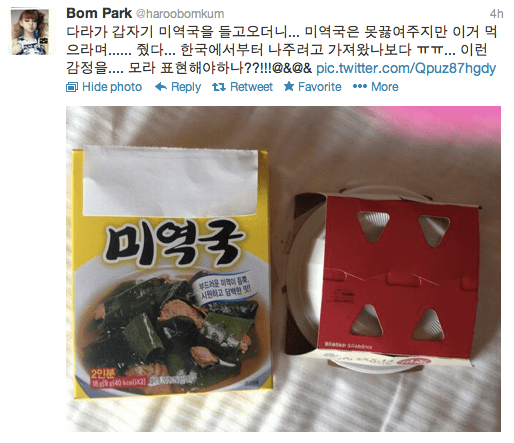Image resolution: width=514 pixels, height=443 pixels.
Task: Select the Retweet text button
Action: pyautogui.click(x=251, y=87)
